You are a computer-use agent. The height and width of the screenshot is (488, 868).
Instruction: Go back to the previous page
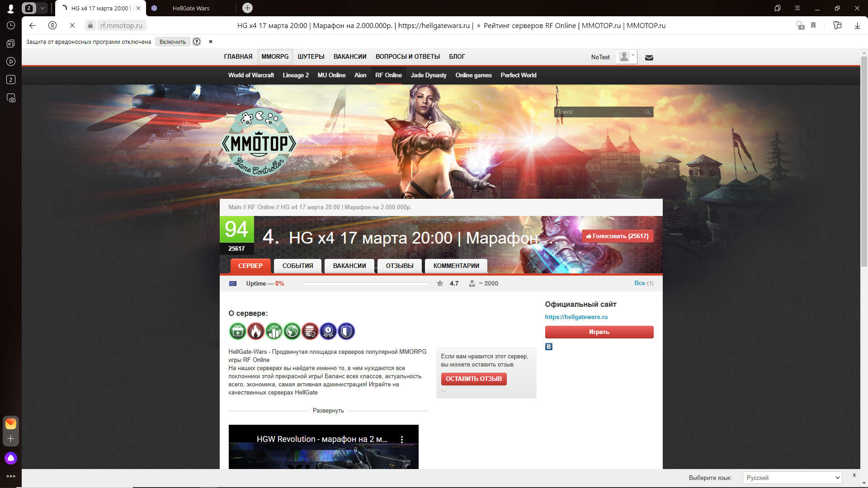pos(33,26)
